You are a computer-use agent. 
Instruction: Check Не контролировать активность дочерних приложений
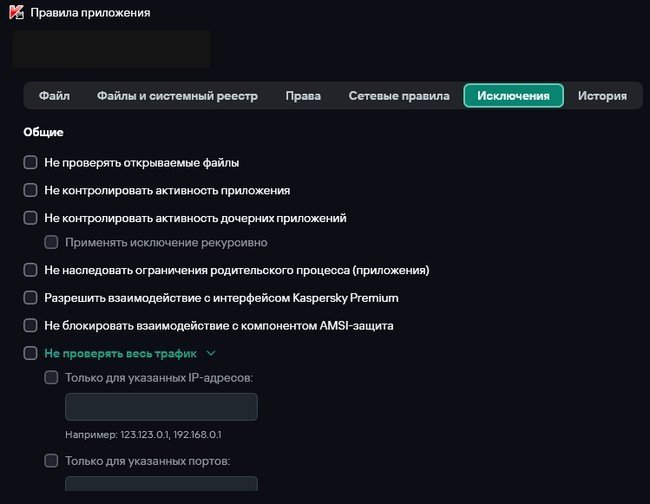(x=30, y=217)
